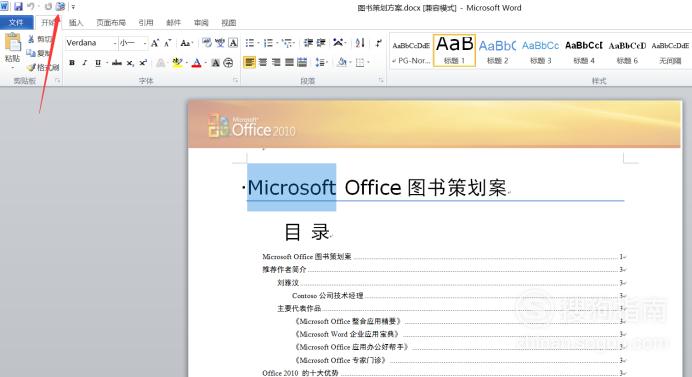Open the Change Case Aa dropdown

[186, 43]
